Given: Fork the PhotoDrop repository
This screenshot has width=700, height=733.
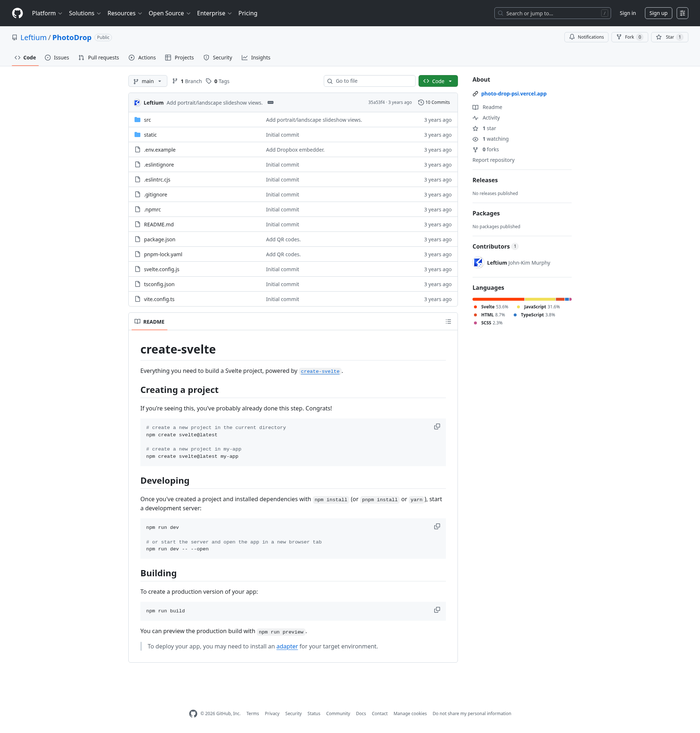Looking at the screenshot, I should [x=630, y=37].
